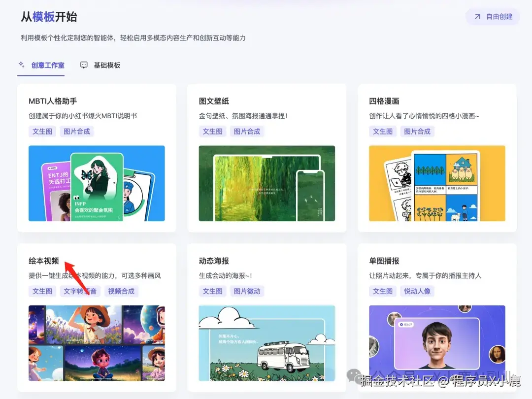Click the 图片合成 tag under 图文壁纸
This screenshot has width=532, height=399.
[247, 131]
